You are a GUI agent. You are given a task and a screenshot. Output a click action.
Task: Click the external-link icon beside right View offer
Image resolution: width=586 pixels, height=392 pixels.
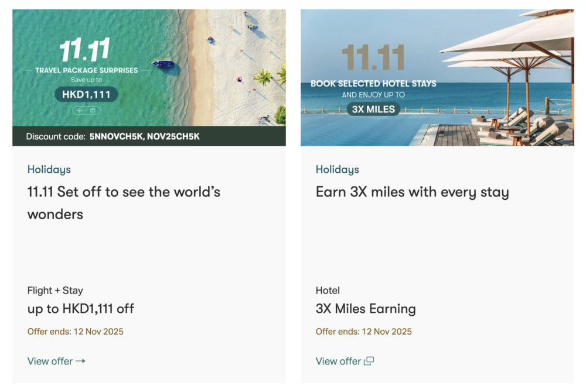pos(369,361)
